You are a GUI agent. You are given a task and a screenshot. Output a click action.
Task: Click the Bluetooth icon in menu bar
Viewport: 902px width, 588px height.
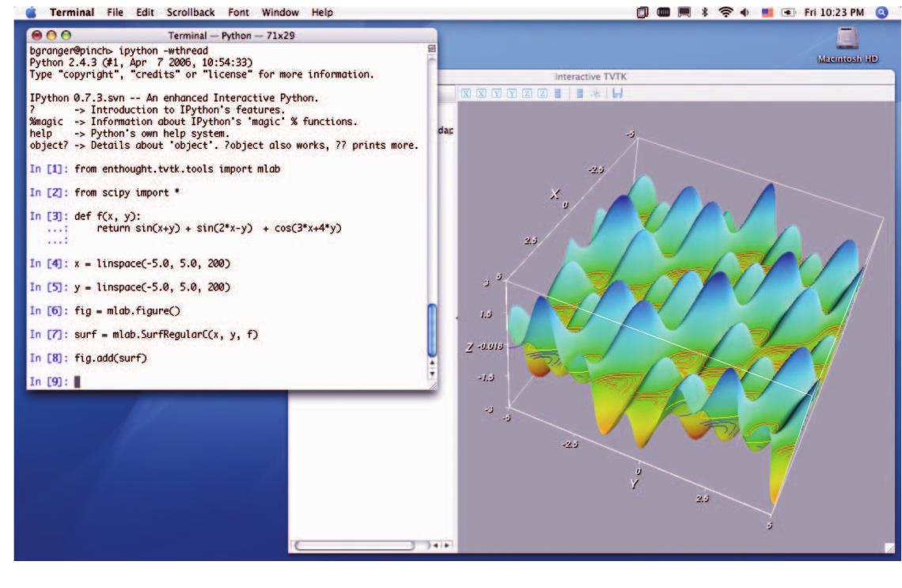click(x=705, y=12)
